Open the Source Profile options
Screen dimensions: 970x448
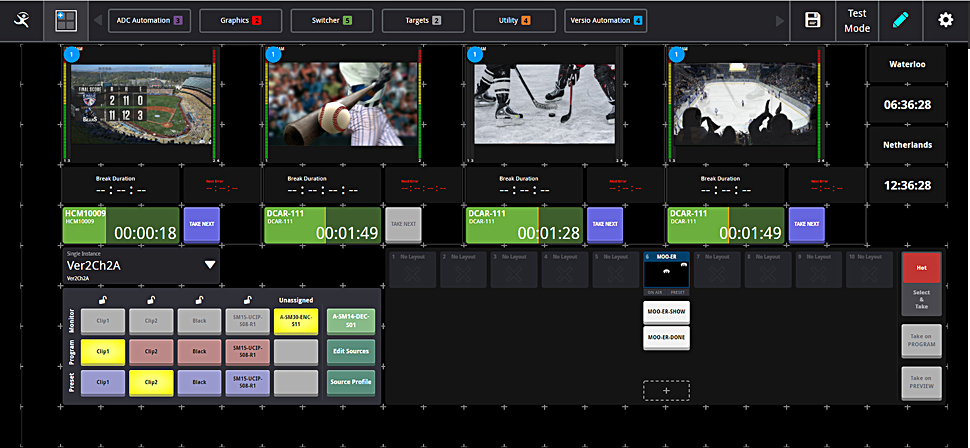click(x=351, y=383)
